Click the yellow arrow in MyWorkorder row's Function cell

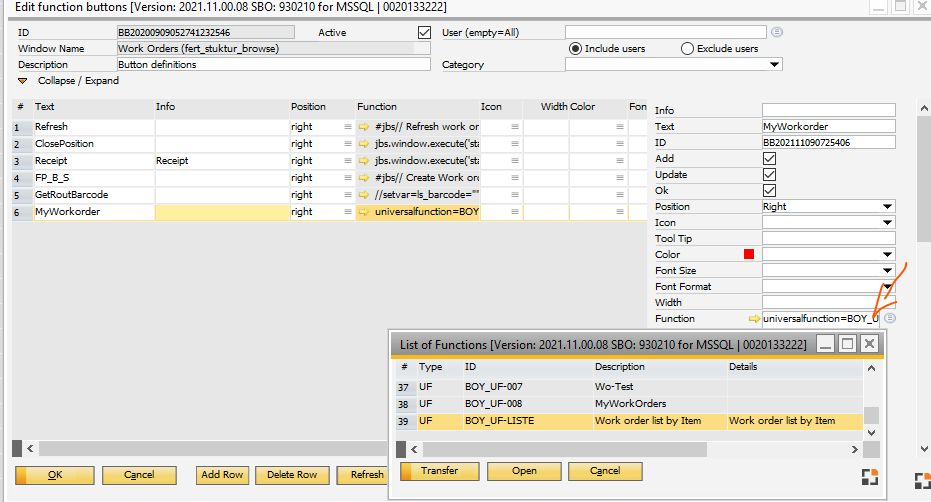coord(365,212)
